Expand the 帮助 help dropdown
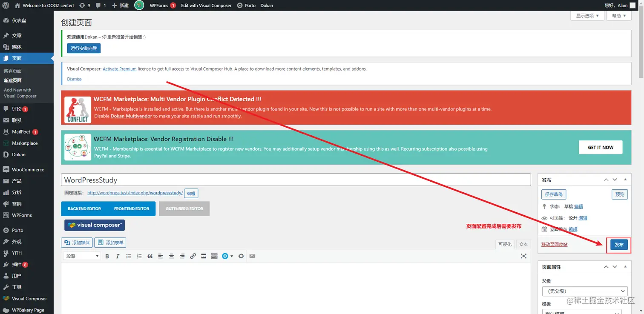Image resolution: width=644 pixels, height=314 pixels. 619,16
